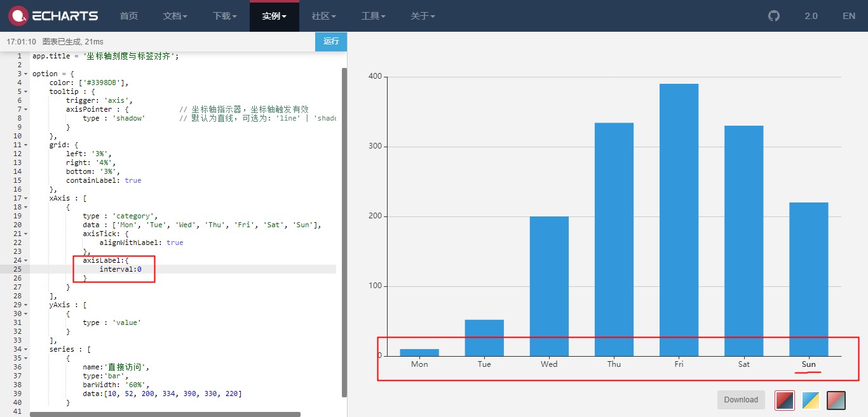
Task: Click the "color: ['#3398DB']" line
Action: point(89,83)
